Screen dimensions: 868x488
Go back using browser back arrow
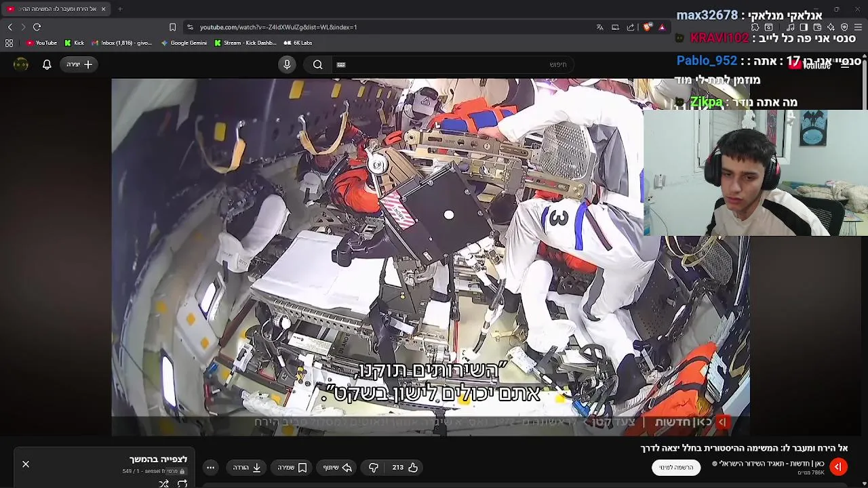click(x=10, y=27)
